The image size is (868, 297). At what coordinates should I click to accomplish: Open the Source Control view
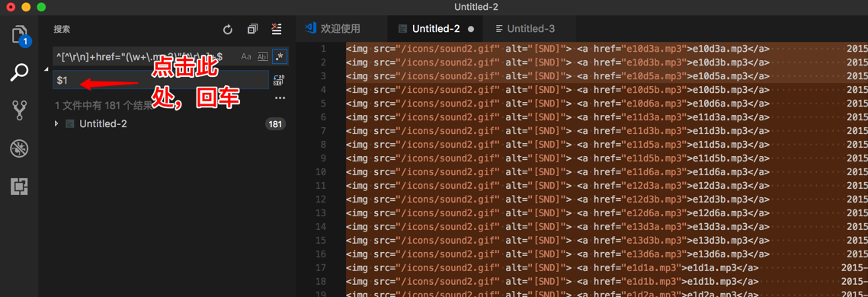pos(19,110)
